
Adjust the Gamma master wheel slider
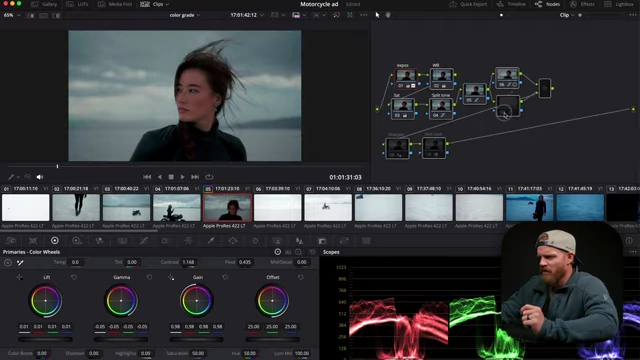coord(121,339)
